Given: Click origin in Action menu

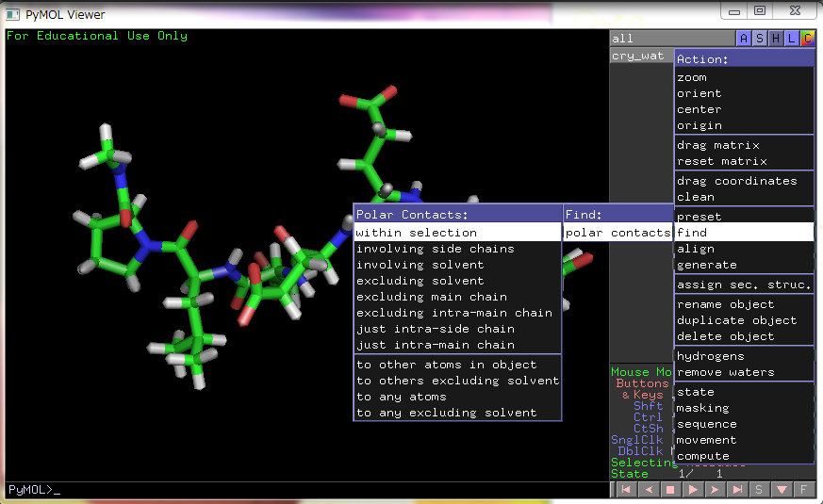Looking at the screenshot, I should (744, 125).
